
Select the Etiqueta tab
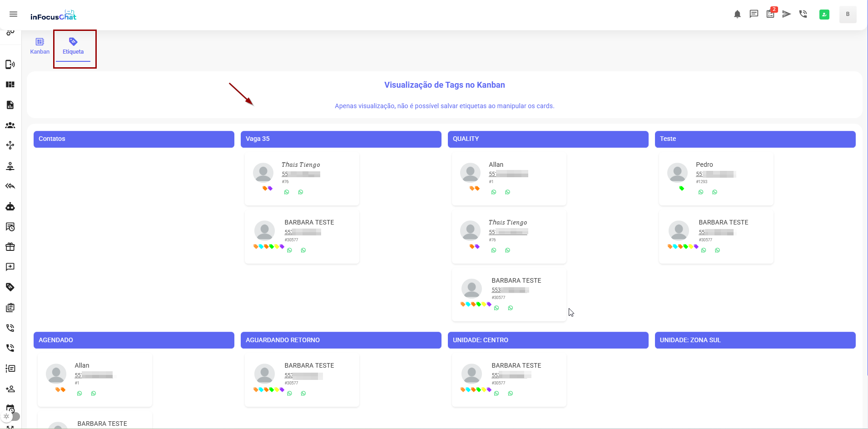(x=73, y=46)
